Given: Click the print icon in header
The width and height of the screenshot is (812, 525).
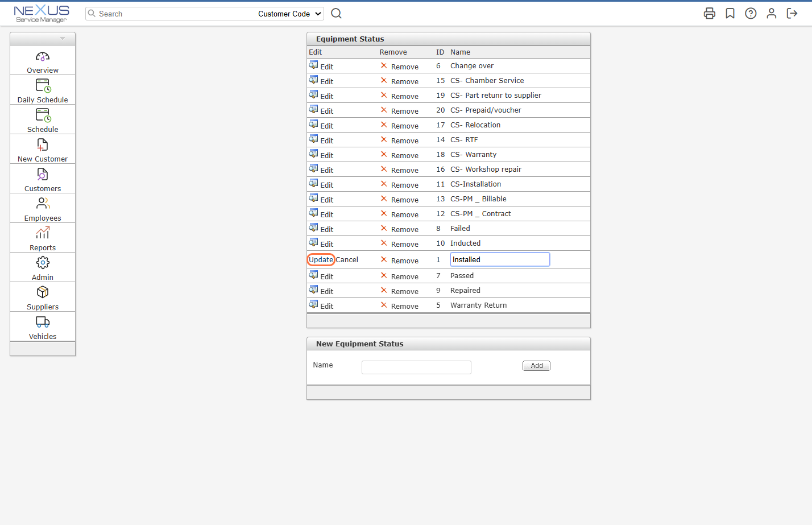Looking at the screenshot, I should tap(709, 14).
